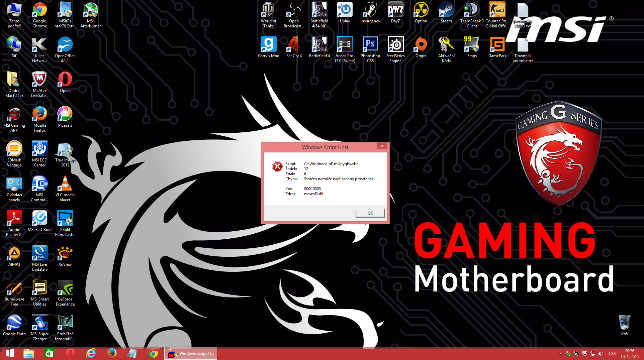Switch the CES keyboard language indicator
This screenshot has width=644, height=360.
point(612,354)
